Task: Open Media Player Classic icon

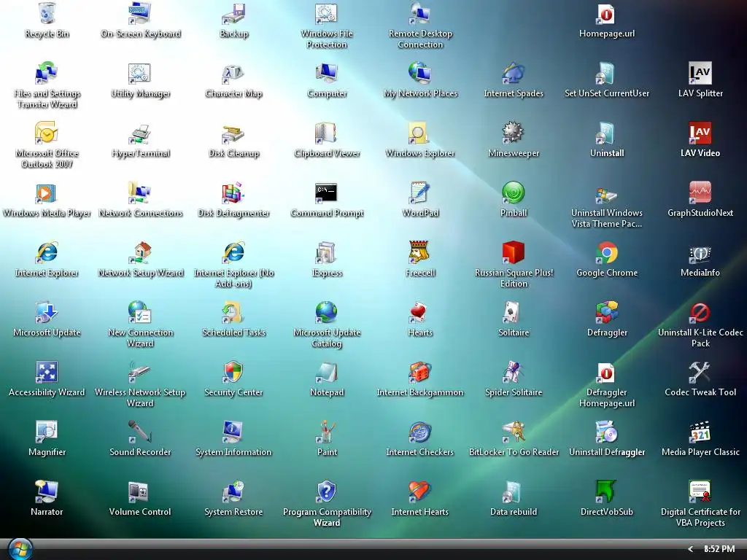Action: coord(700,432)
